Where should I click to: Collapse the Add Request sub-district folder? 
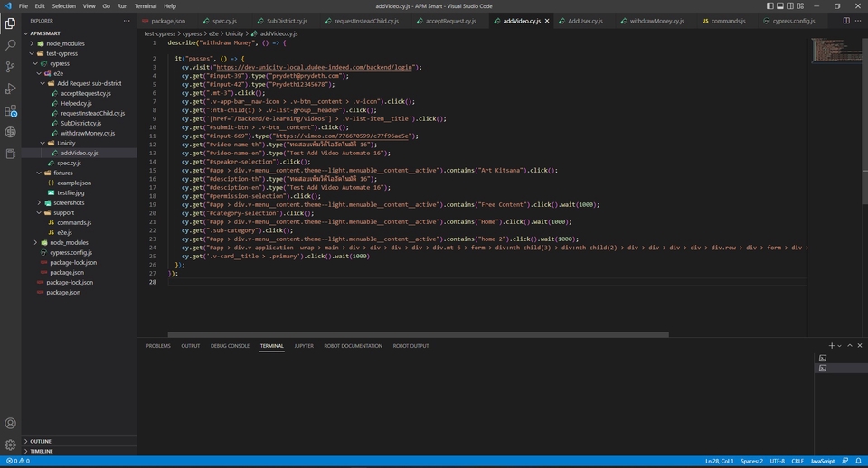pyautogui.click(x=42, y=83)
